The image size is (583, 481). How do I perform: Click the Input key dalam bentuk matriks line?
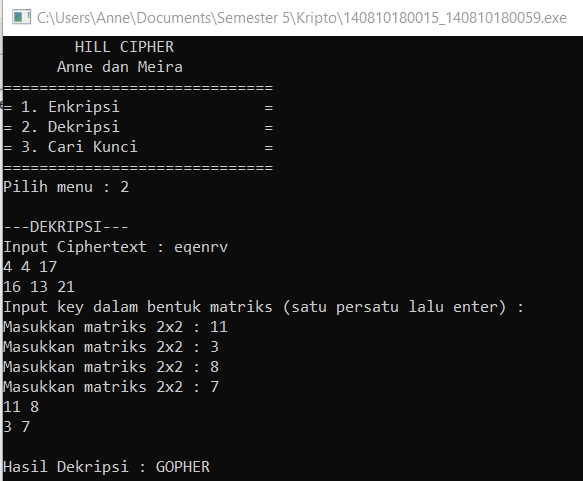[264, 307]
